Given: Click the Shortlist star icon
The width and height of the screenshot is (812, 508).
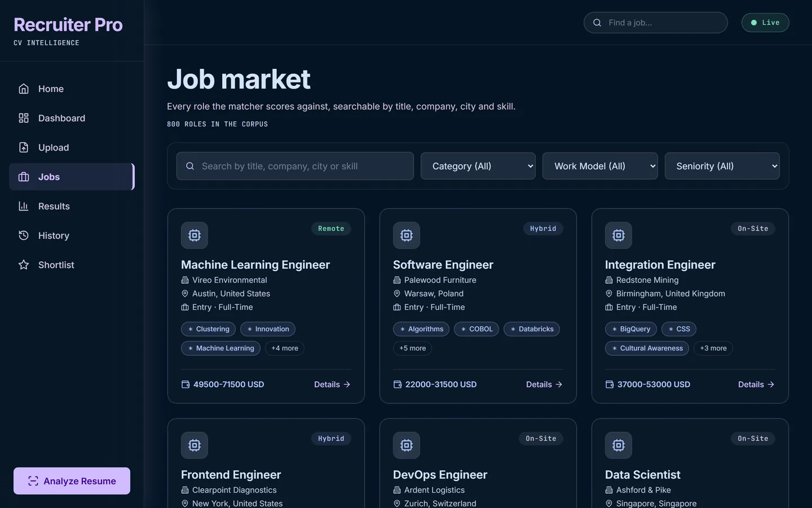Looking at the screenshot, I should 24,265.
